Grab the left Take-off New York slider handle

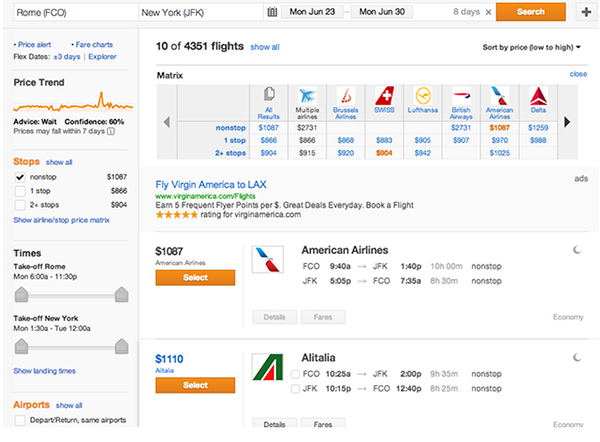click(x=21, y=346)
